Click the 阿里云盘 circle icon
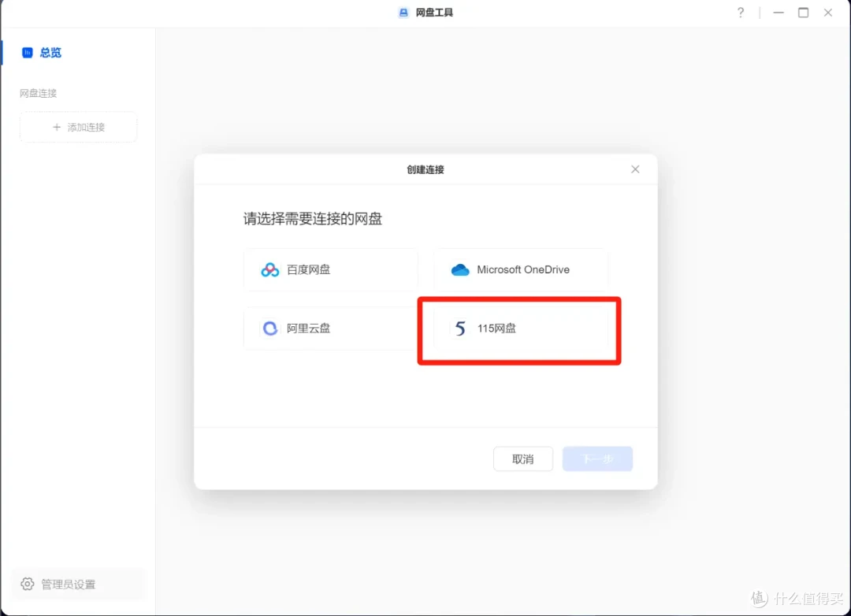Viewport: 851px width, 616px height. click(269, 328)
